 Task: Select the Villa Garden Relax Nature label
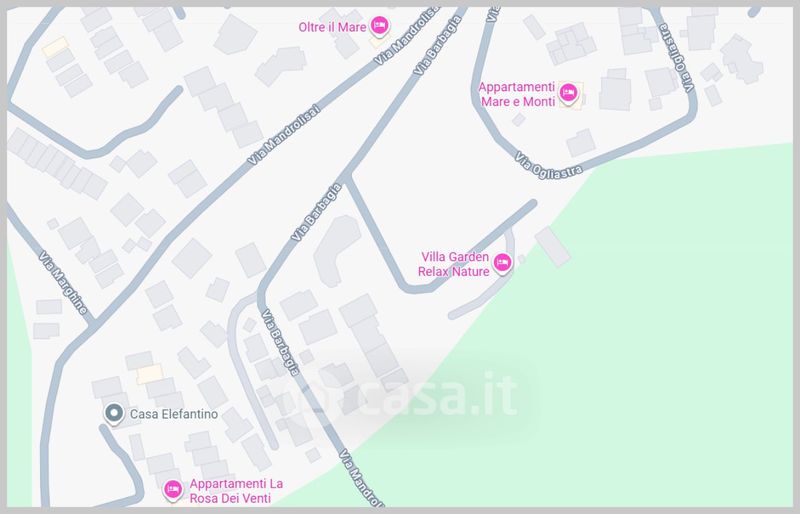(x=454, y=264)
